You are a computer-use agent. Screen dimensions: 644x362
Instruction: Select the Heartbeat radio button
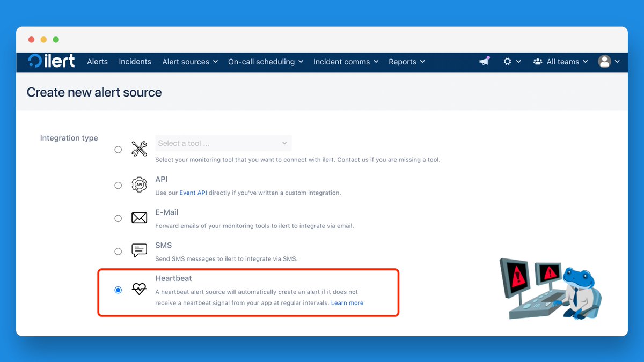click(x=118, y=290)
